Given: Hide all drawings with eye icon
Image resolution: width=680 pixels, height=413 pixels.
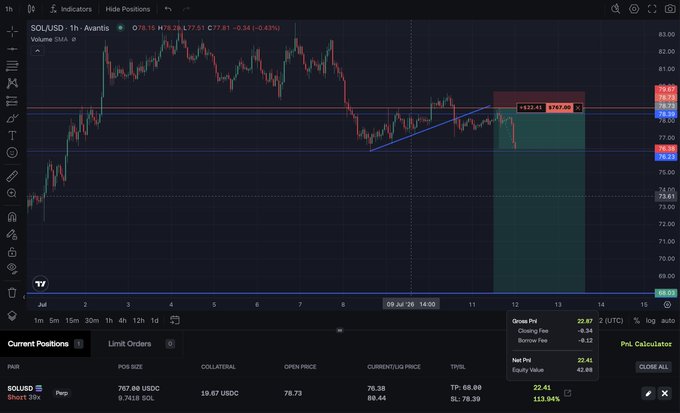Looking at the screenshot, I should click(12, 269).
